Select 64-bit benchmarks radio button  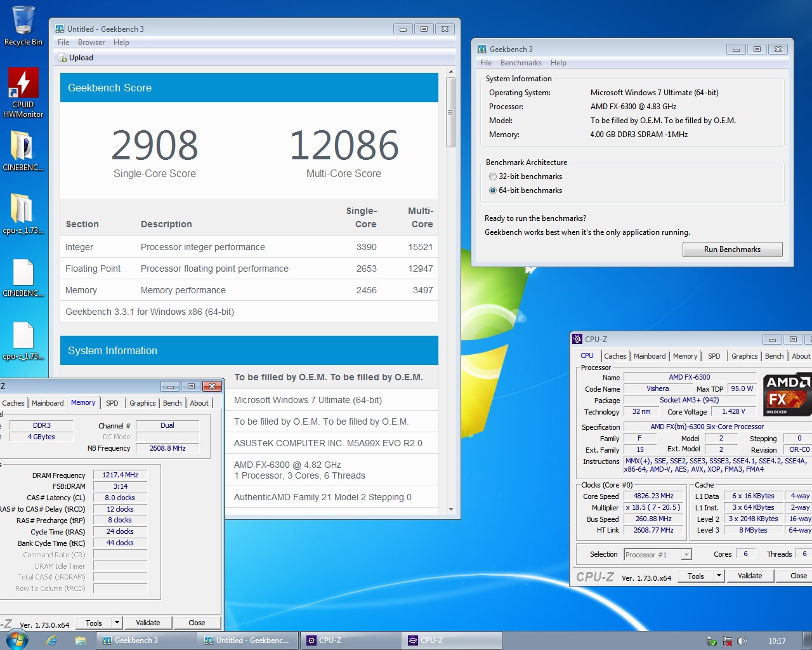click(x=493, y=190)
